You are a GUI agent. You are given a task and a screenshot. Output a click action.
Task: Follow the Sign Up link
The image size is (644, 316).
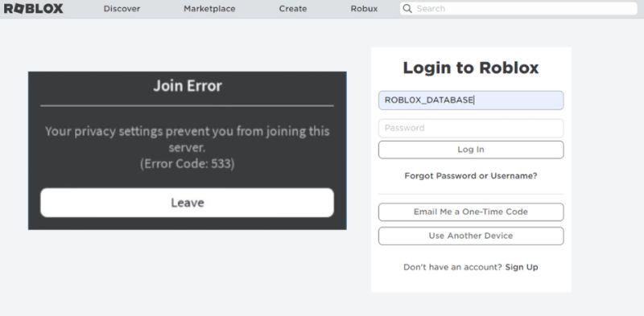pos(522,267)
